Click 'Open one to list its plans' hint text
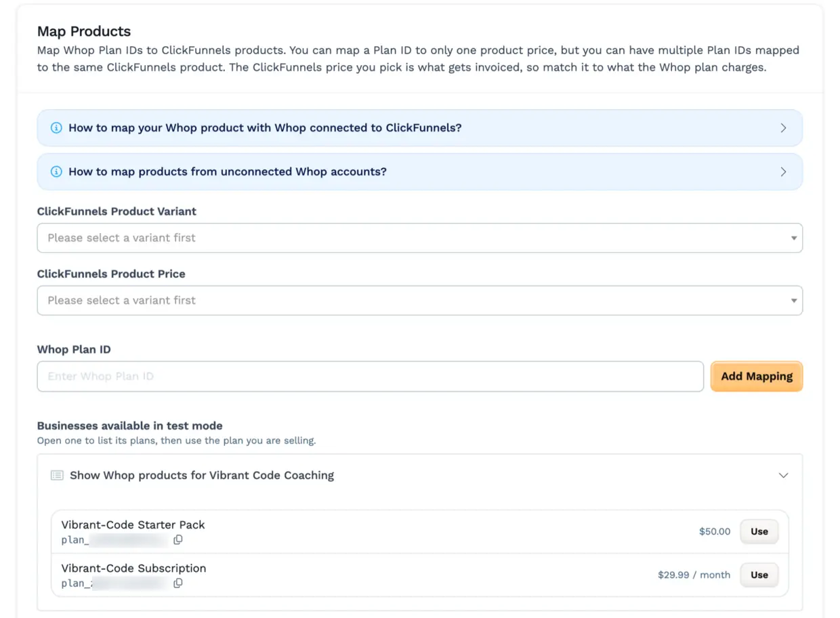 coord(176,440)
